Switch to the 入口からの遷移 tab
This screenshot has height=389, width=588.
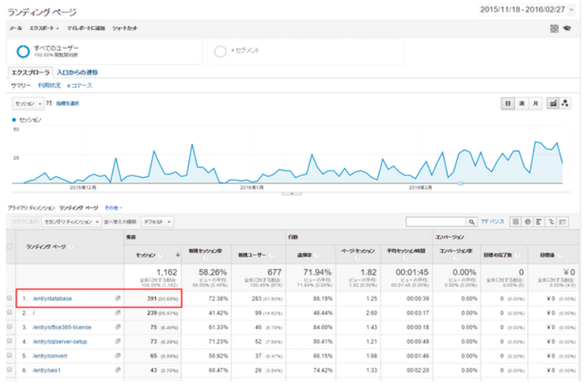coord(77,72)
